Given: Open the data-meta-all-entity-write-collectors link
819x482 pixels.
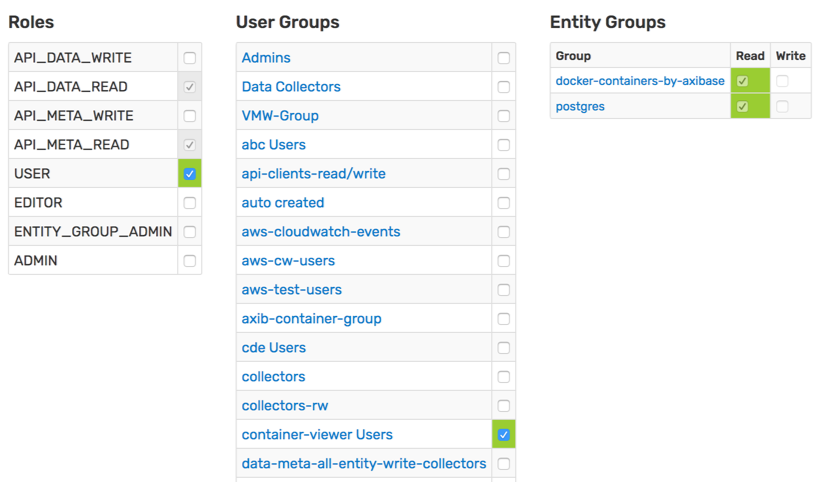Looking at the screenshot, I should [364, 464].
